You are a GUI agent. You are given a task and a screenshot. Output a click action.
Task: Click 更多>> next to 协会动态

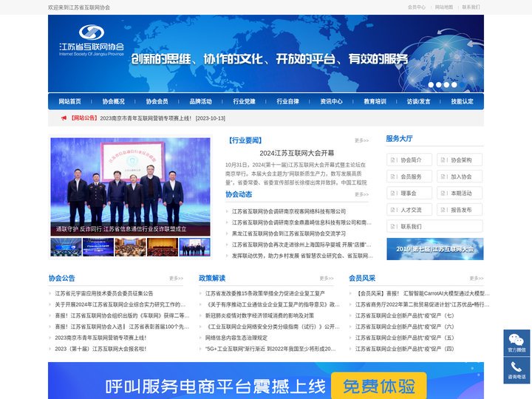(361, 194)
